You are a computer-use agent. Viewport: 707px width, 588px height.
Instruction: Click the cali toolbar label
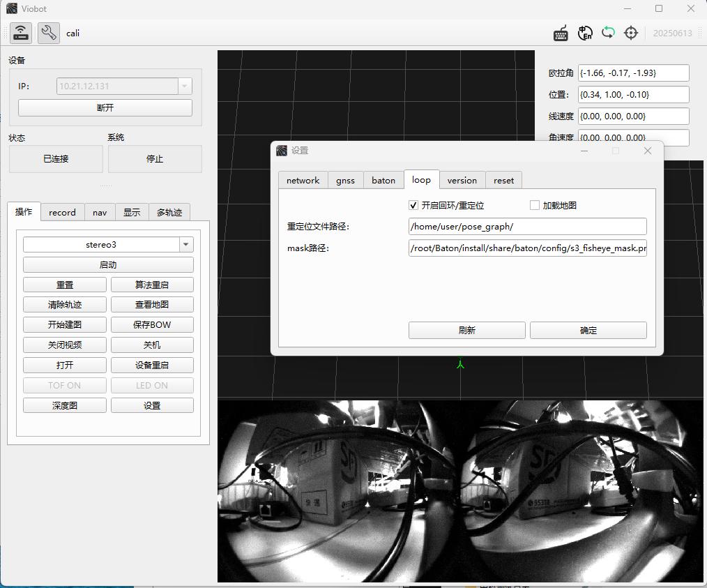tap(73, 33)
